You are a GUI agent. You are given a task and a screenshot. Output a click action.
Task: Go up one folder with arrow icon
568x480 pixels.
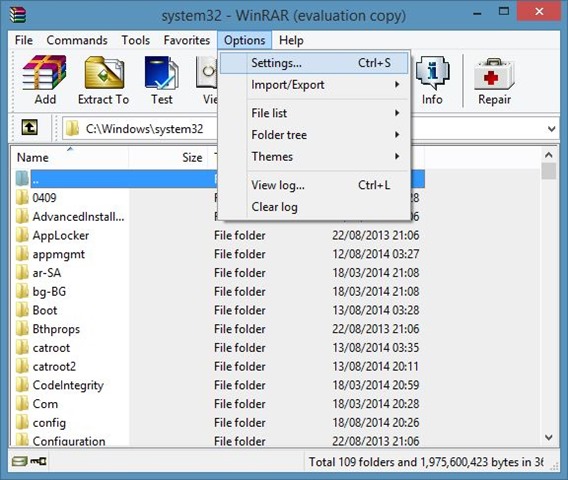pos(29,128)
